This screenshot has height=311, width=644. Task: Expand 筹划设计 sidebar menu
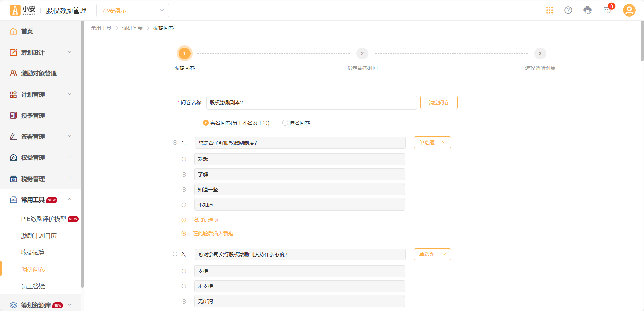coord(40,52)
